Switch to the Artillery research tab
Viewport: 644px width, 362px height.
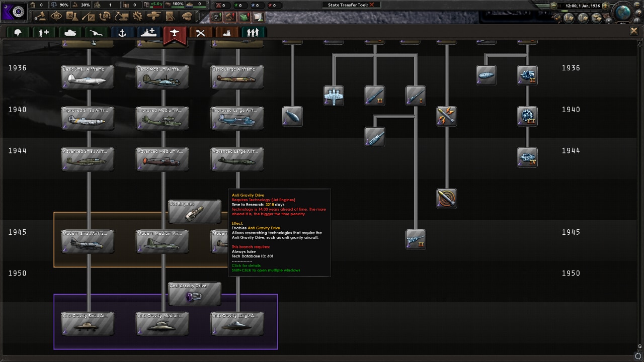coord(96,33)
